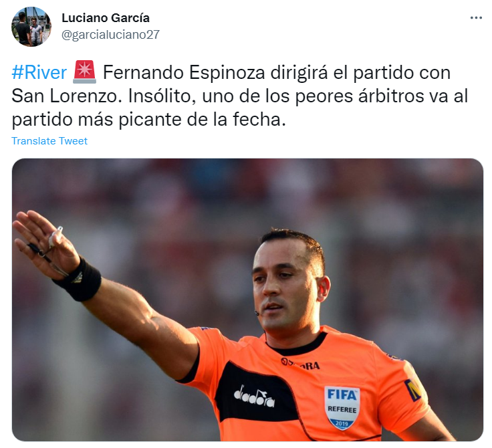Click the words San Lorenzo in tweet

click(67, 96)
